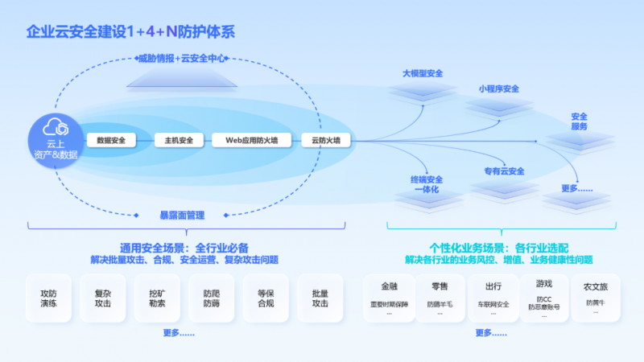Open the 农文旅 industry card
This screenshot has height=362, width=644.
click(x=596, y=298)
